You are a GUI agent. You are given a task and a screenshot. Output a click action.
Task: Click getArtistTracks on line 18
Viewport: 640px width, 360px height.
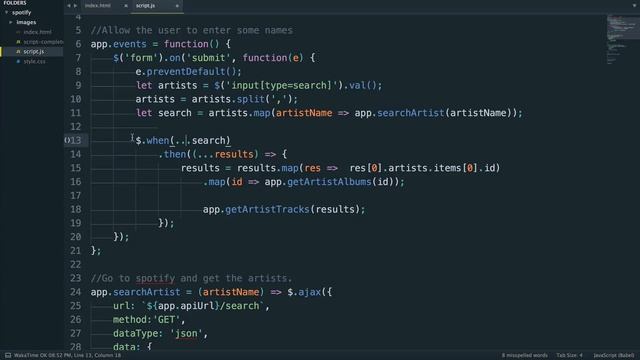click(x=267, y=210)
